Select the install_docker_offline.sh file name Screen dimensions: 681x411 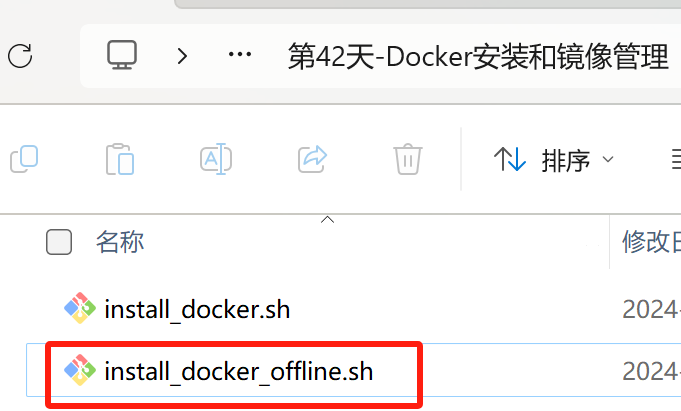(238, 371)
